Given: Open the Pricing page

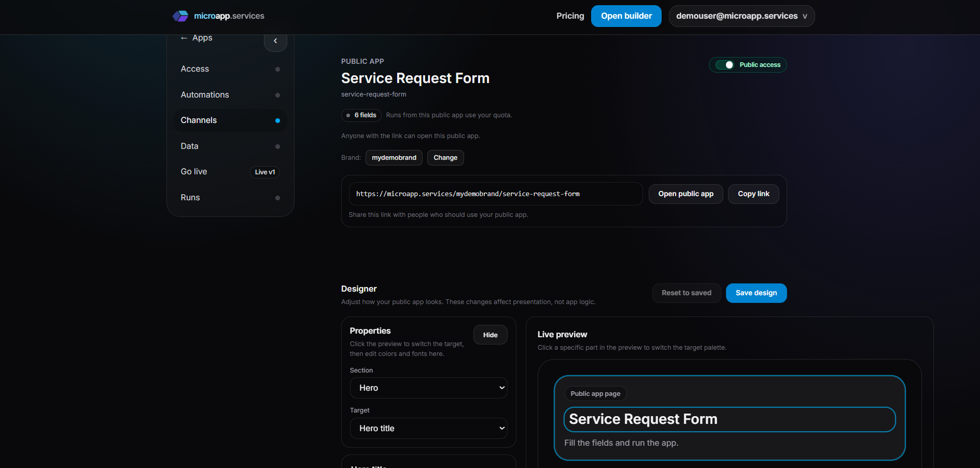Looking at the screenshot, I should pyautogui.click(x=570, y=16).
